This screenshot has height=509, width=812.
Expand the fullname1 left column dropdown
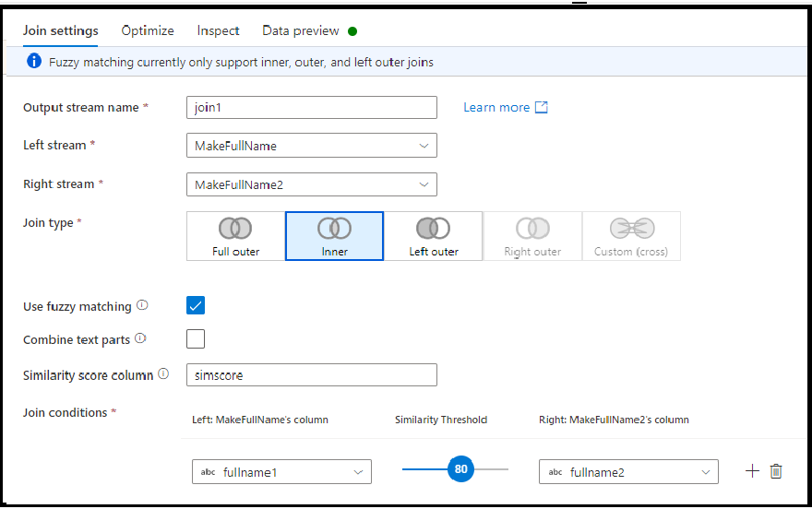point(281,472)
